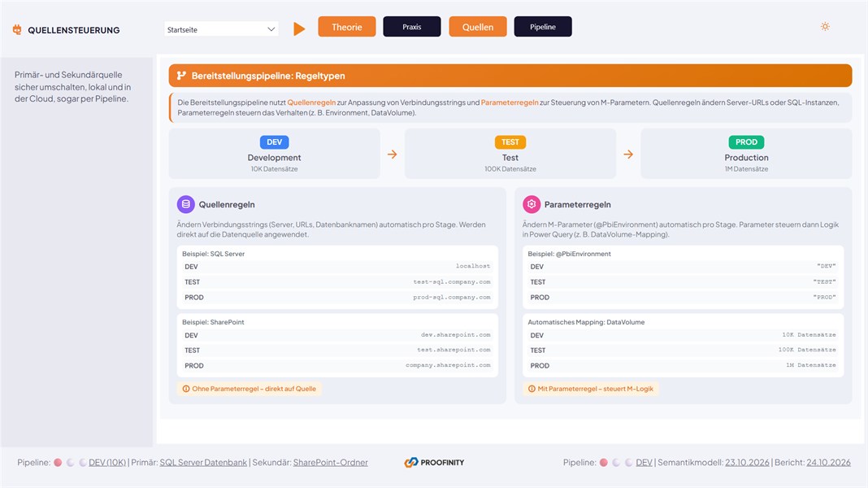
Task: Go to the Pipeline tab
Action: pos(543,27)
